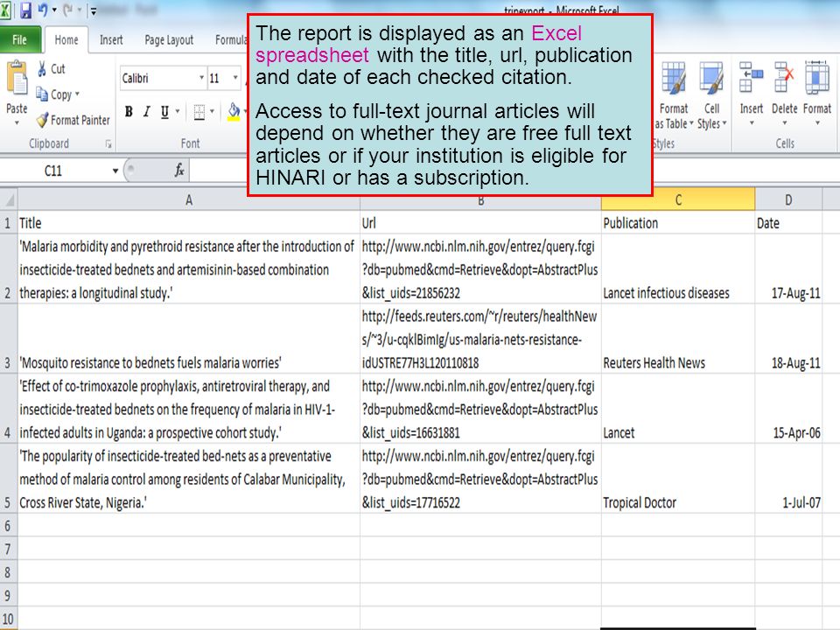840x630 pixels.
Task: Expand the Format cells dropdown arrow
Action: [x=817, y=123]
